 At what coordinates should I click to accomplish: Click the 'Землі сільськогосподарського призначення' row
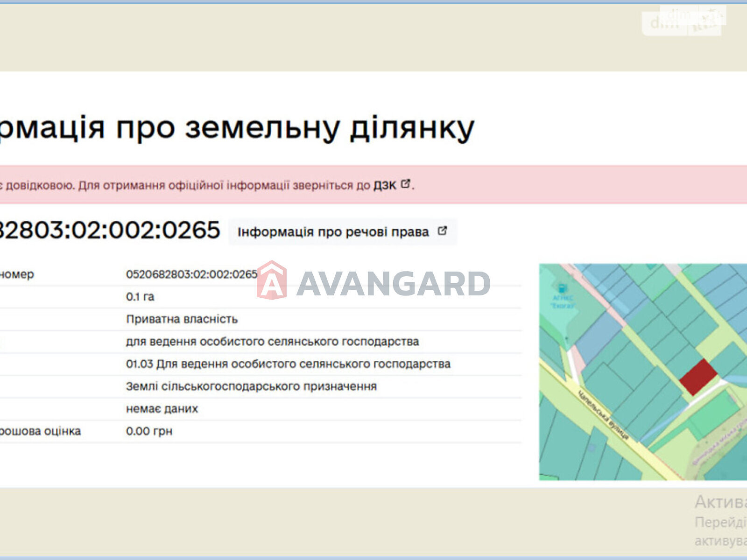point(251,386)
